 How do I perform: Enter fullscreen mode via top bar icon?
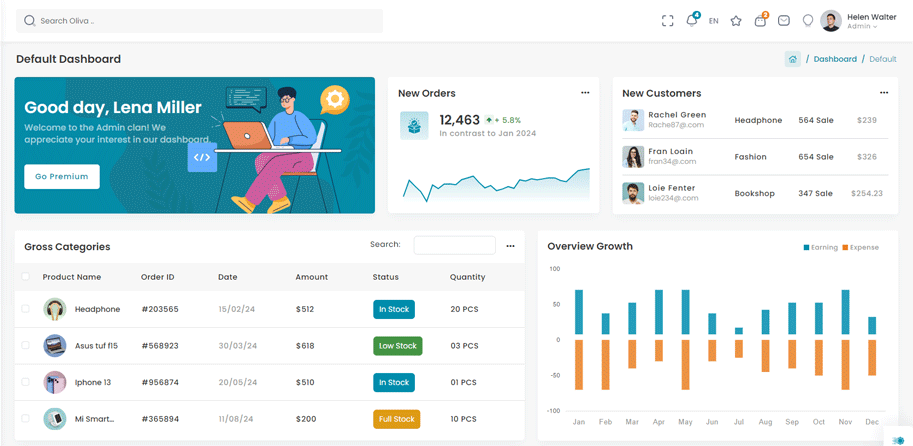pos(667,21)
